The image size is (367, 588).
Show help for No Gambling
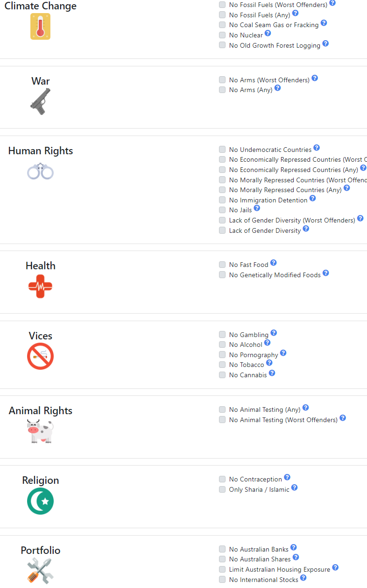click(x=274, y=333)
